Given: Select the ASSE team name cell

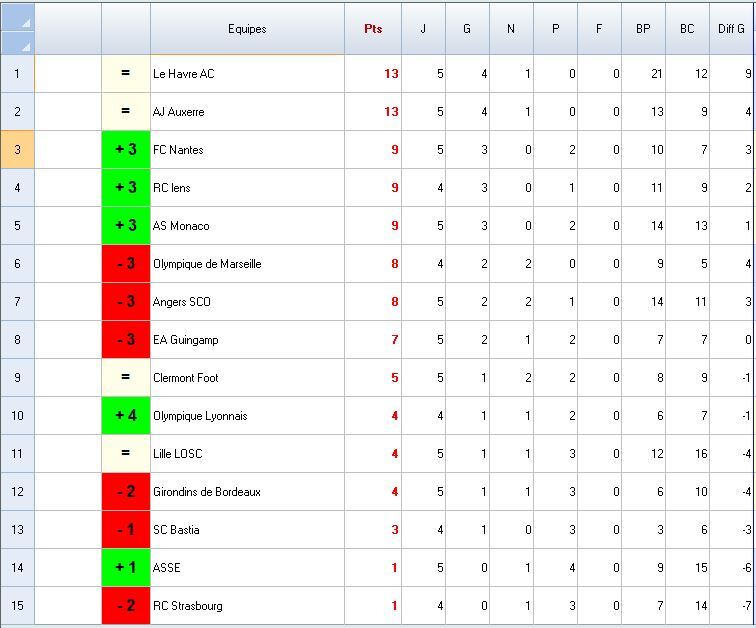Looking at the screenshot, I should click(x=247, y=567).
